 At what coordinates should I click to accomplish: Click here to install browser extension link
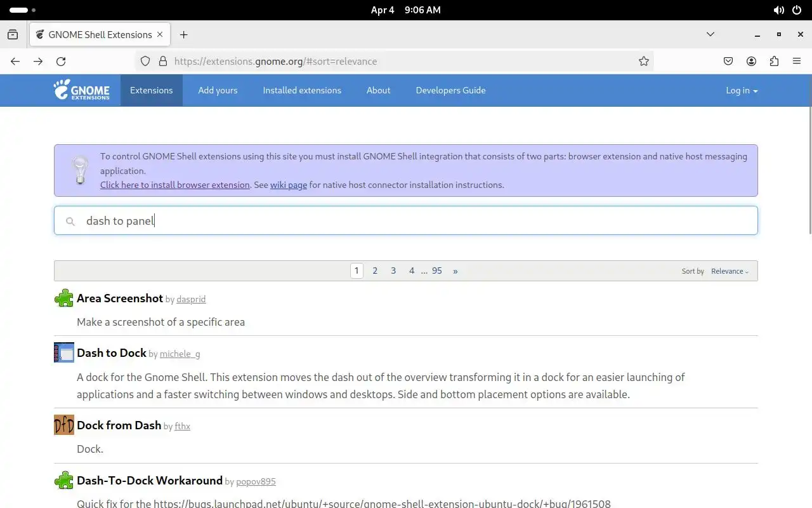click(x=175, y=185)
